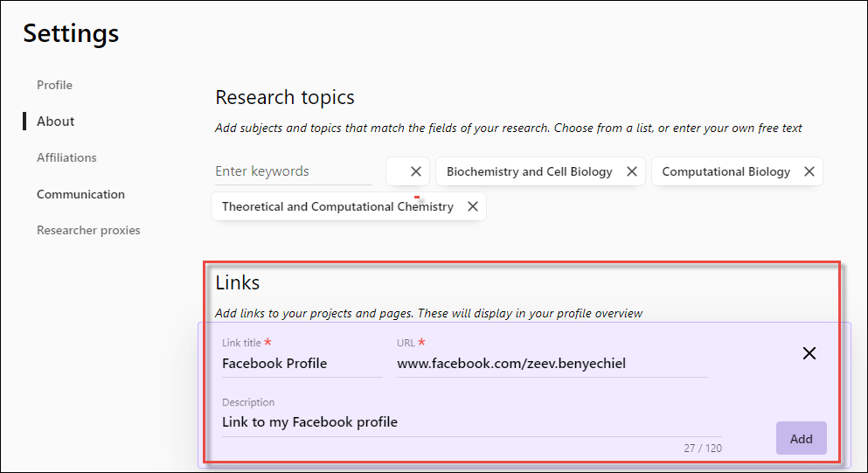This screenshot has height=473, width=868.
Task: Close the Facebook Profile link form
Action: coord(809,353)
